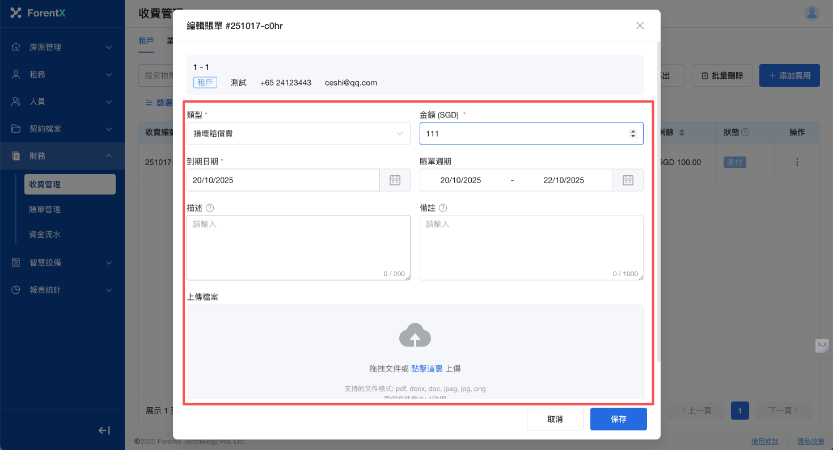
Task: Open 資金流水 in the sidebar
Action: point(45,235)
